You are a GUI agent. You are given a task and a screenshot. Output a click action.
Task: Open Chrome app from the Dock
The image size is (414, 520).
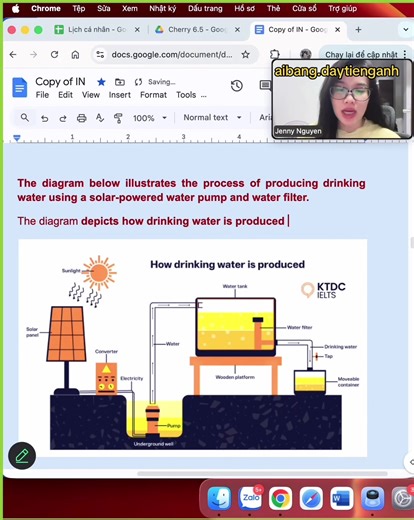(280, 499)
